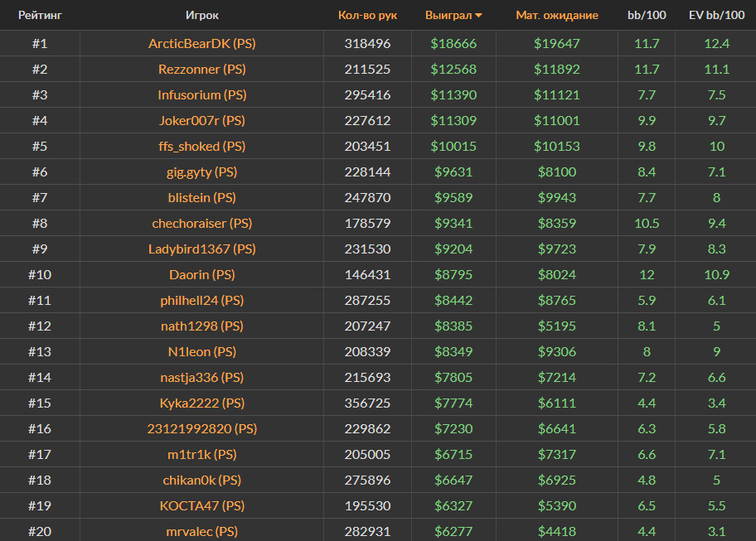Sort by Выиграл column header
Image resolution: width=756 pixels, height=541 pixels.
pos(448,15)
